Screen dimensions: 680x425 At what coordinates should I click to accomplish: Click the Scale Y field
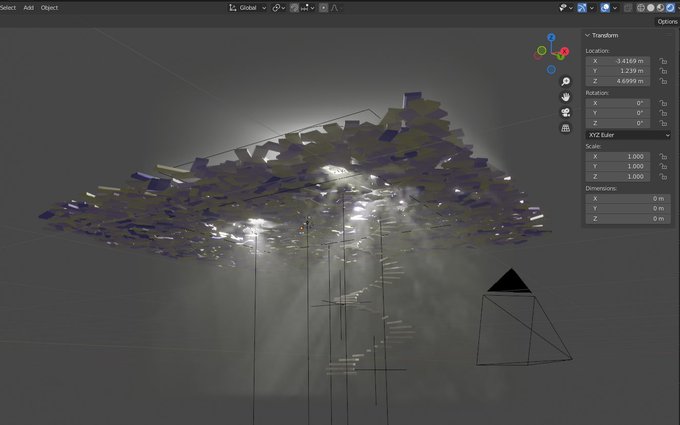pyautogui.click(x=618, y=167)
